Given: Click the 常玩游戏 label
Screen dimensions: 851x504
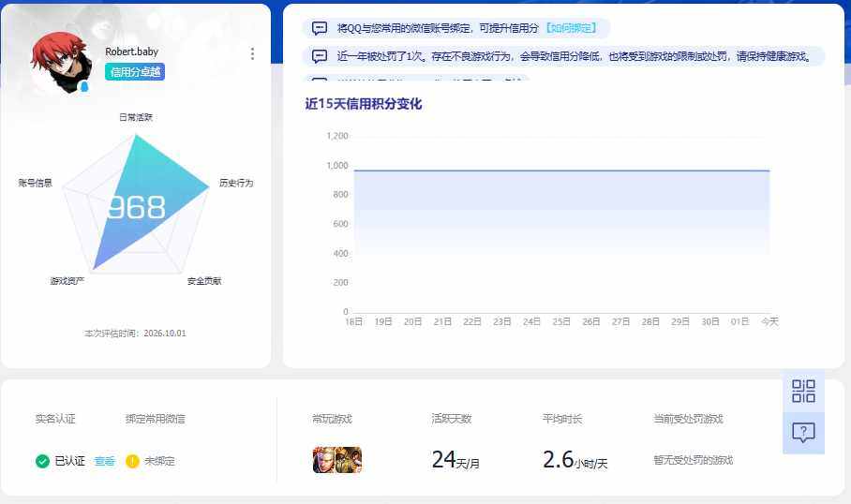Looking at the screenshot, I should 332,419.
